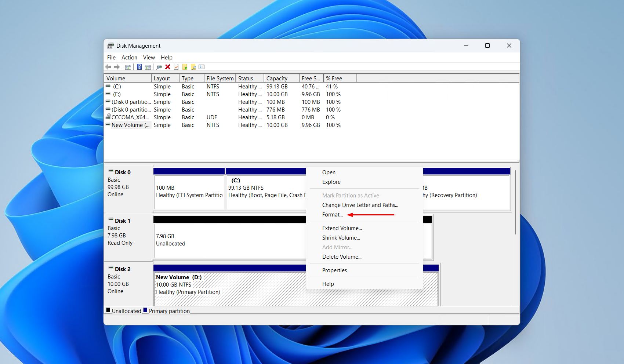Sort by the File System column header
624x364 pixels.
point(220,78)
